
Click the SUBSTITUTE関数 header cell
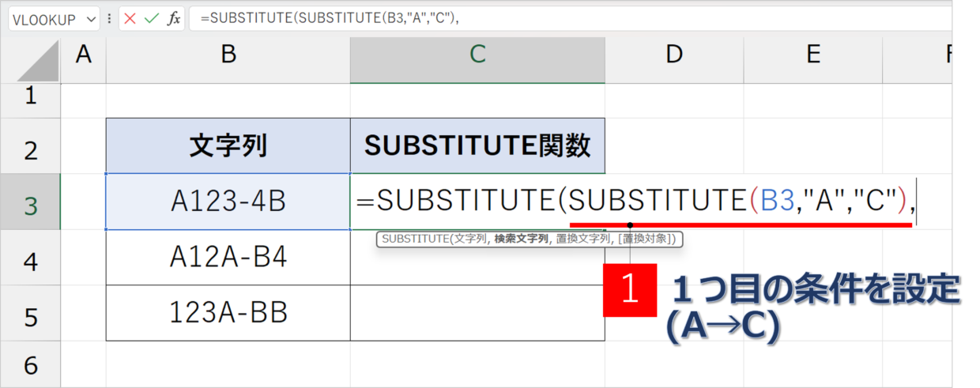[x=477, y=146]
